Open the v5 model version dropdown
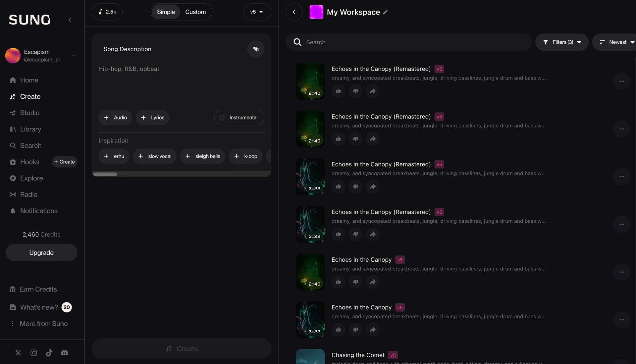Image resolution: width=636 pixels, height=364 pixels. (x=257, y=12)
